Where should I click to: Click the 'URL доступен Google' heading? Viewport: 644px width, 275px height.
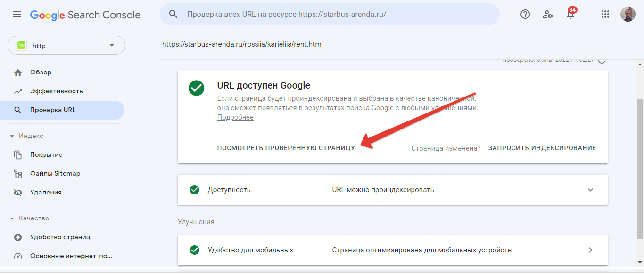coord(264,85)
